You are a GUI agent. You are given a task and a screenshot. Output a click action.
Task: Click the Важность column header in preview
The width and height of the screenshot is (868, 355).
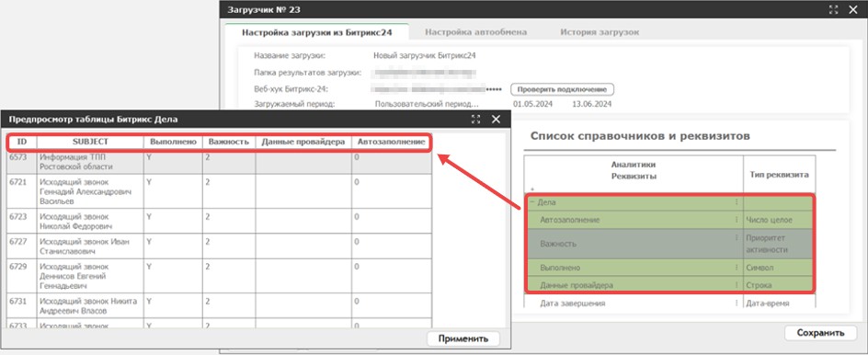229,142
